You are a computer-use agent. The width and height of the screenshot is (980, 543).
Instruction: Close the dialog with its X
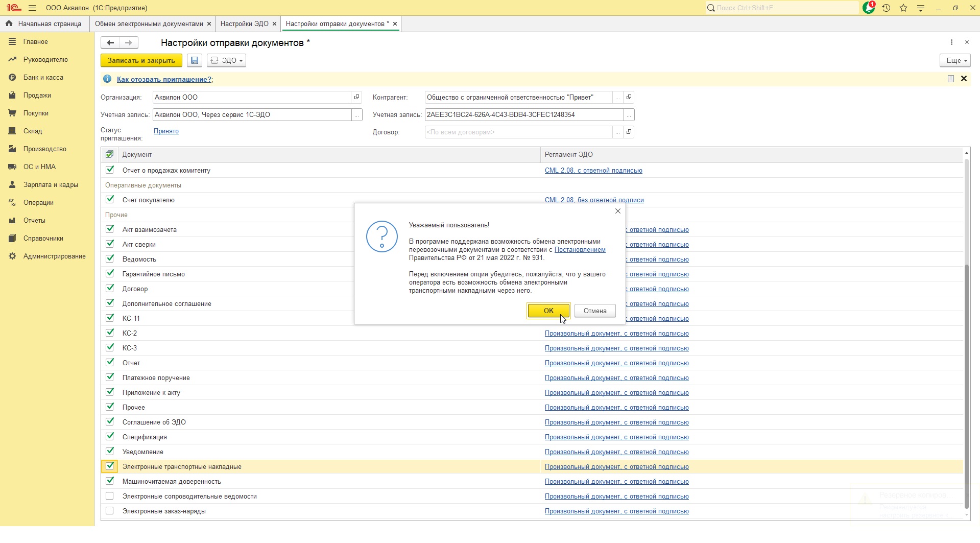pyautogui.click(x=618, y=211)
